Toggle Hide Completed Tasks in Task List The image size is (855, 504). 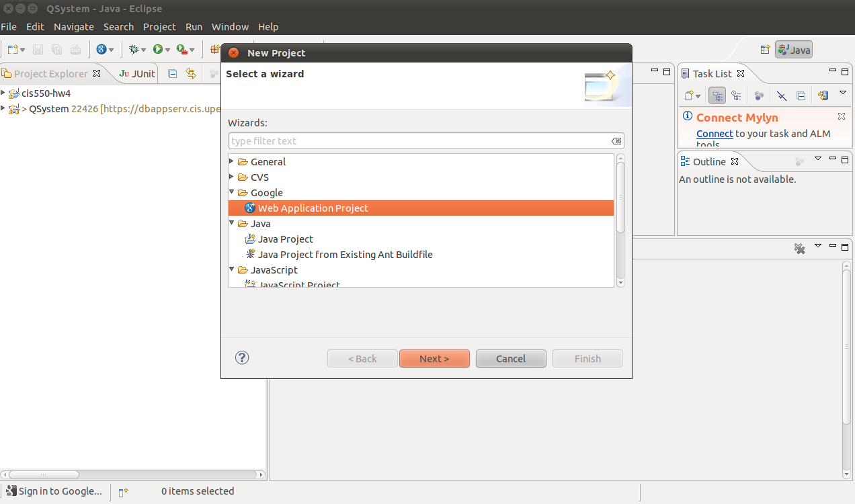[782, 95]
